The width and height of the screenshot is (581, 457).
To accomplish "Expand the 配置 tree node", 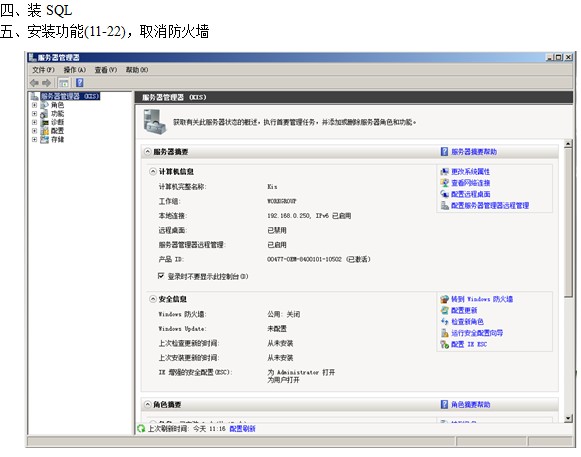I will pos(34,131).
